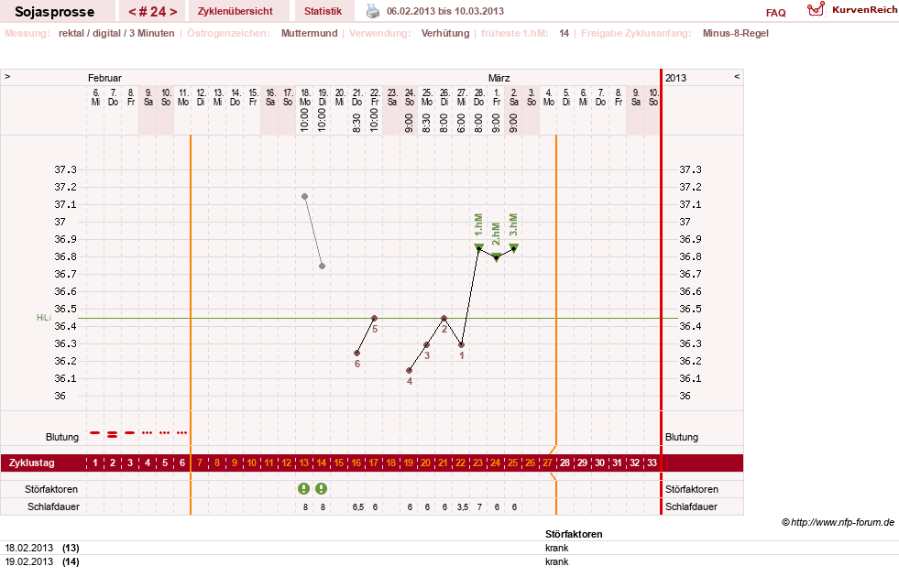
Task: Click the 19.02.2013 (14) entry row
Action: 449,561
